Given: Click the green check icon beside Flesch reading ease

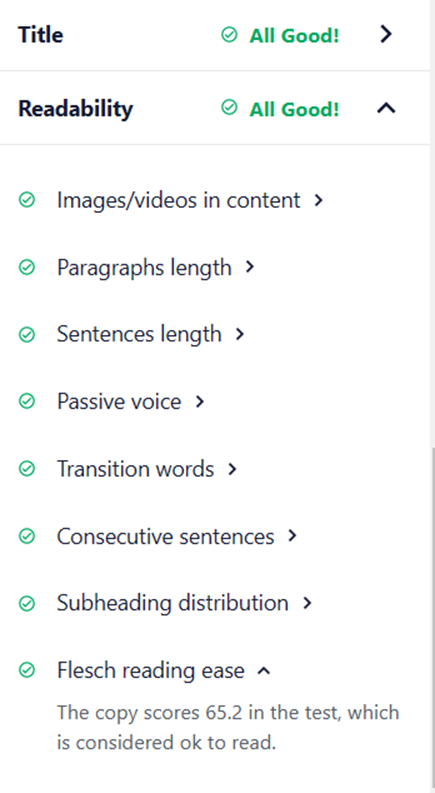Looking at the screenshot, I should [x=27, y=671].
